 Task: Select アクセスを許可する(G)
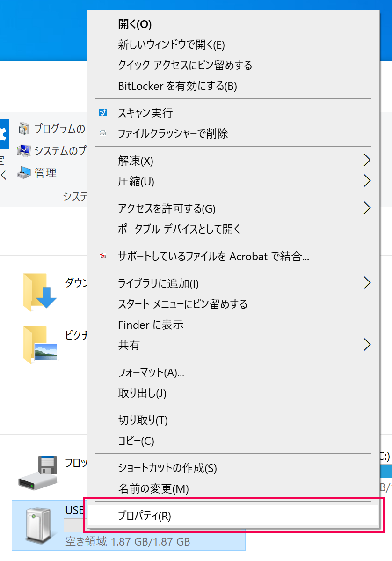(233, 208)
